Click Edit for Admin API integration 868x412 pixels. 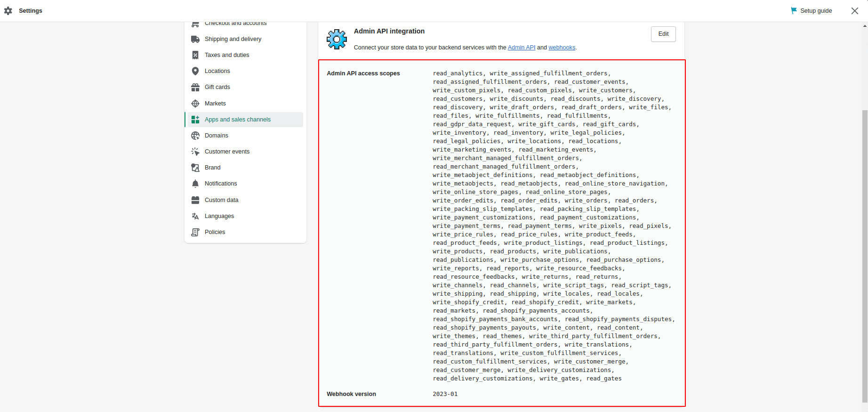pyautogui.click(x=663, y=34)
